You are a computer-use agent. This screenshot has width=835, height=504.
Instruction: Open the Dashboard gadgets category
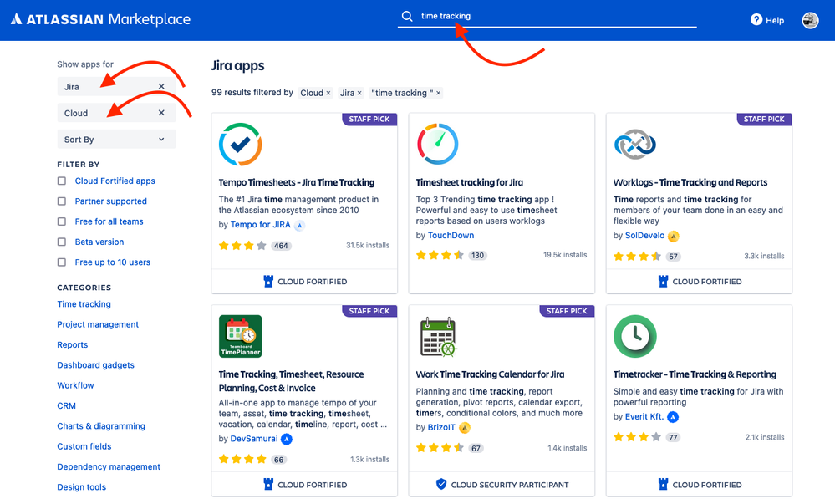coord(96,365)
